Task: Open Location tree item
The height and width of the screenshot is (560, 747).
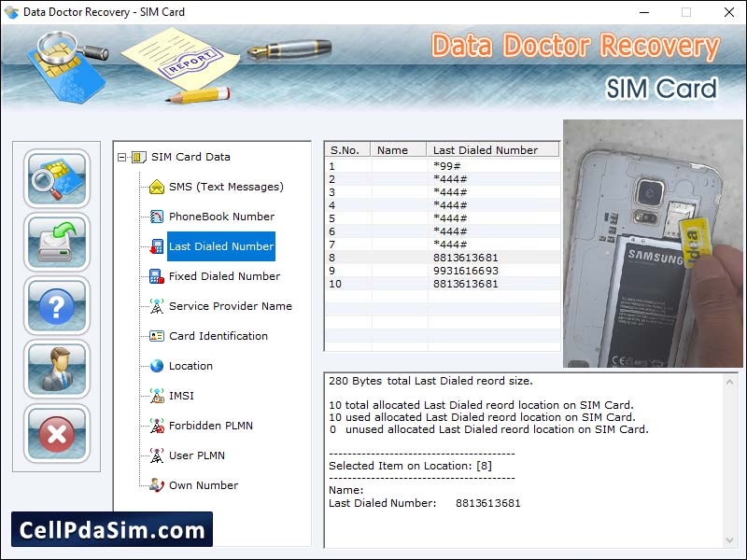Action: click(190, 366)
